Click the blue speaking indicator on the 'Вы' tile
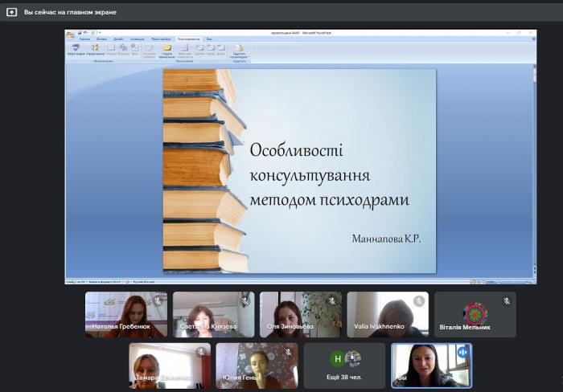 (x=462, y=352)
